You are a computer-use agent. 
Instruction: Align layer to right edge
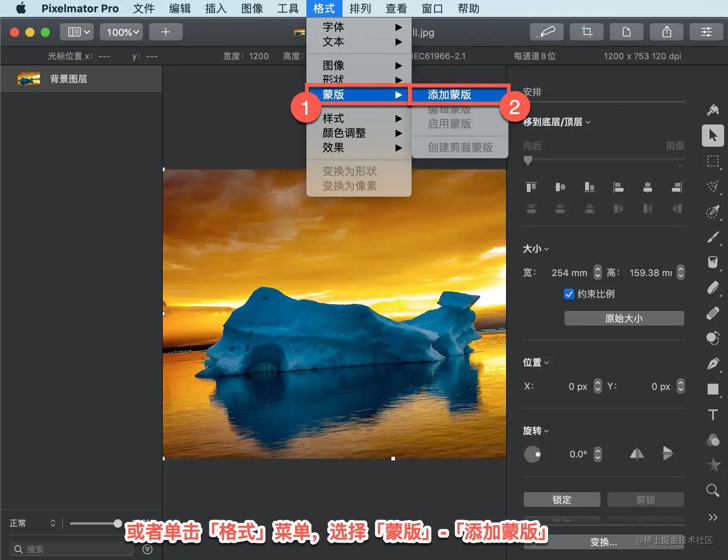pyautogui.click(x=677, y=187)
